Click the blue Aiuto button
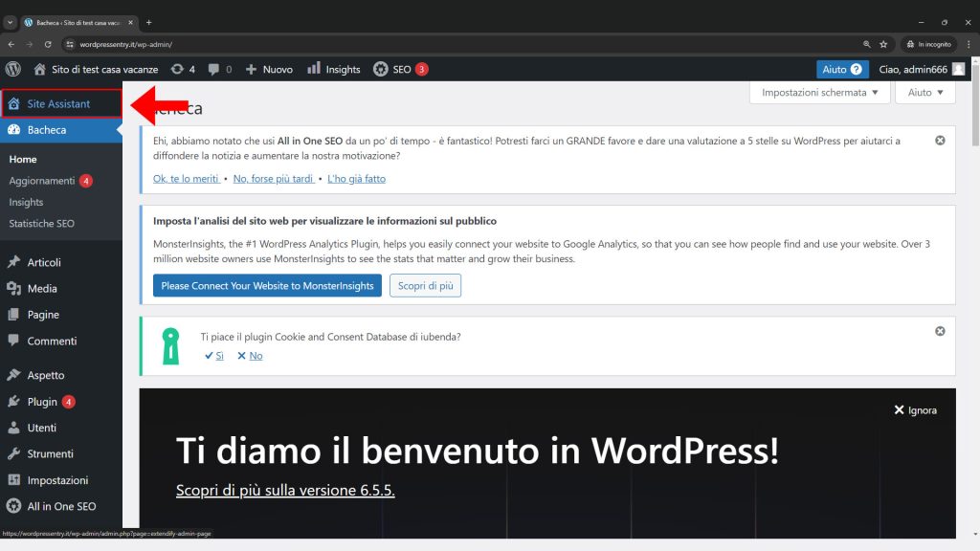980x551 pixels. pos(842,69)
